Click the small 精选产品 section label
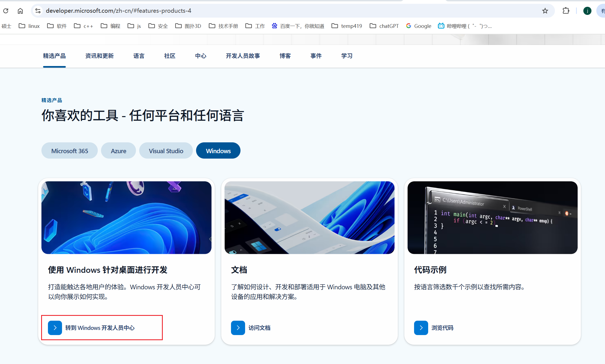The image size is (605, 364). [52, 100]
